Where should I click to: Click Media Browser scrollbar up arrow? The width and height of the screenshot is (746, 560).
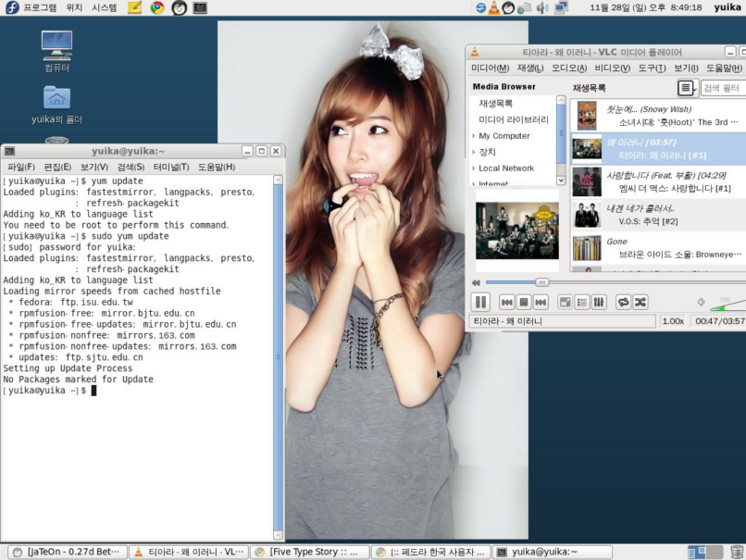click(561, 100)
